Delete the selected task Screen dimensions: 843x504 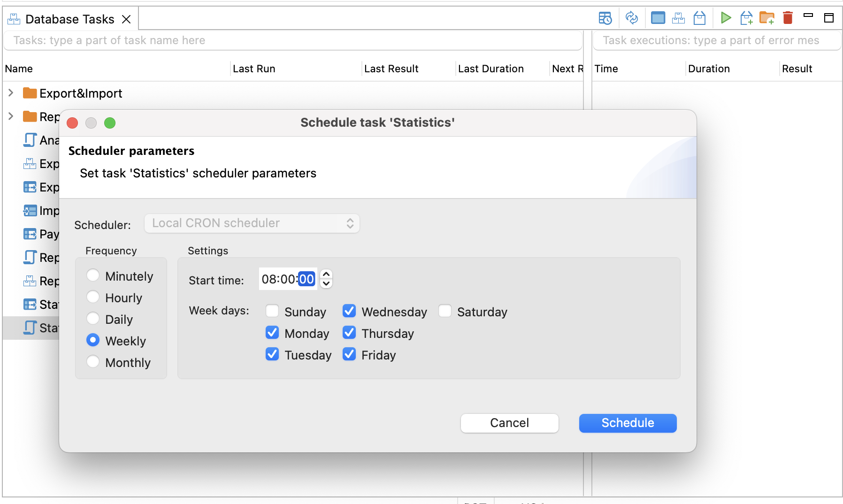click(x=788, y=18)
